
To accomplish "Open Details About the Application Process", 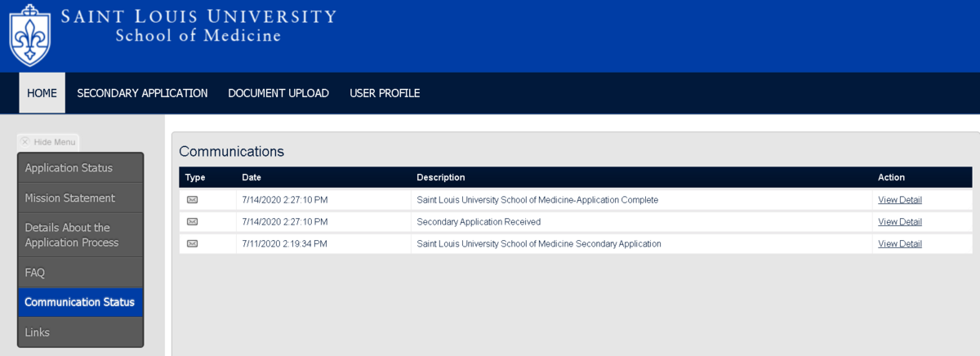I will pos(81,235).
